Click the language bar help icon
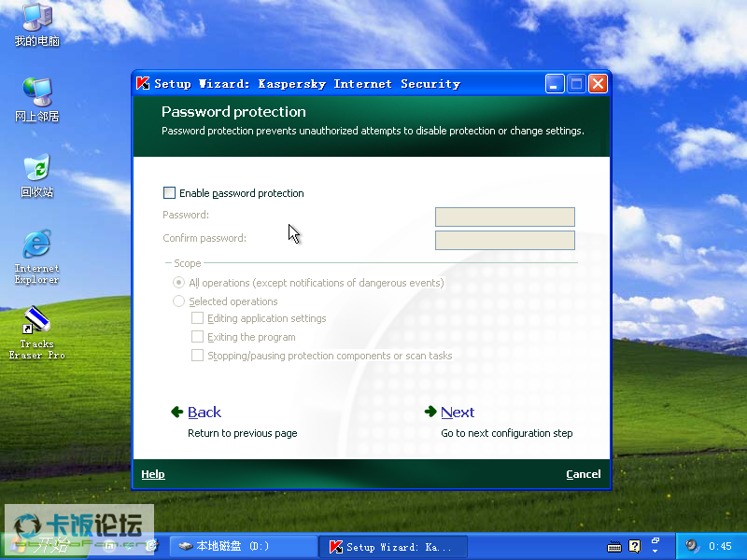 click(x=635, y=546)
